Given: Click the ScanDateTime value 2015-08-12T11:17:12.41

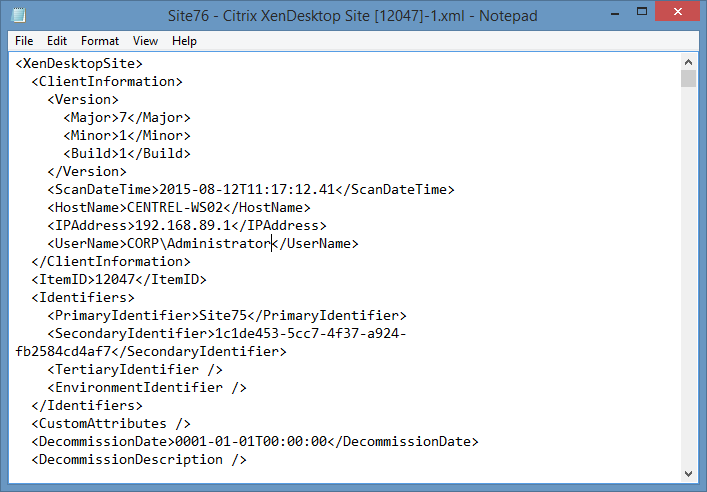Looking at the screenshot, I should point(247,190).
